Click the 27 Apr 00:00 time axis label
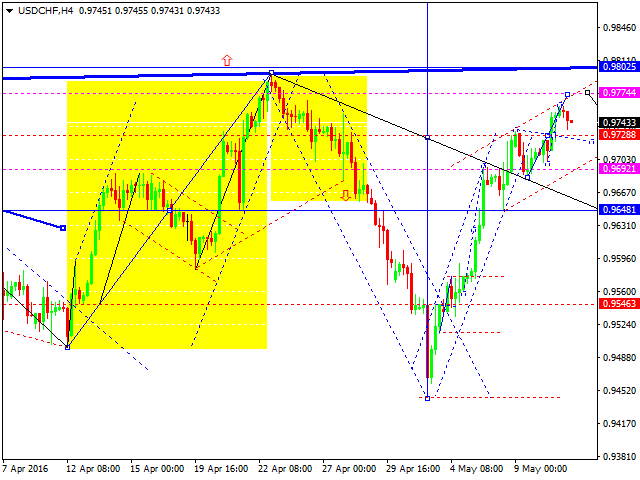640x480 pixels. 349,469
